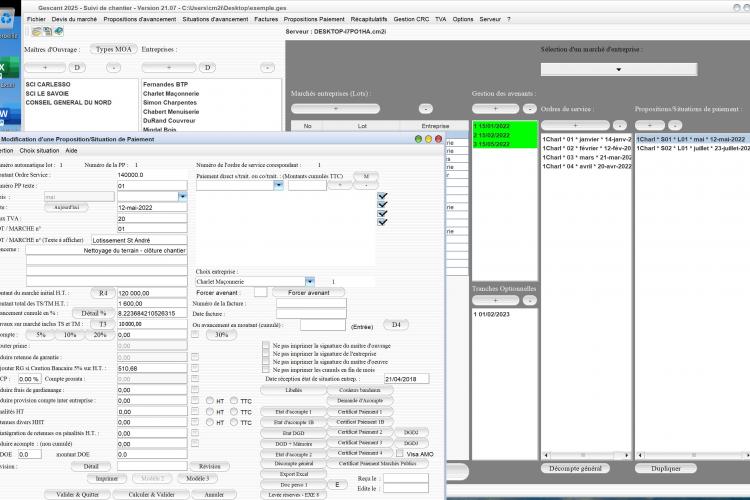Check 'Ne pas imprimer la signature du maître d'ouvrage'
Image resolution: width=750 pixels, height=500 pixels.
[266, 345]
